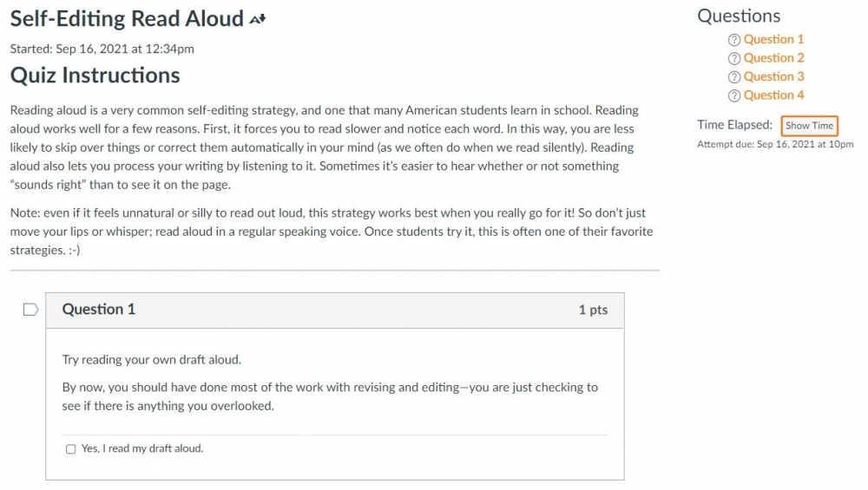This screenshot has height=490, width=868.
Task: Flag Question 1 with the flag icon
Action: point(30,309)
